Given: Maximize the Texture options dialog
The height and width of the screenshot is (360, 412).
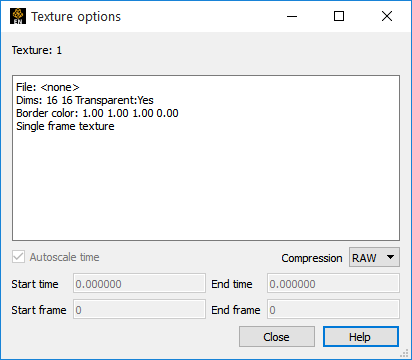Looking at the screenshot, I should tap(339, 16).
